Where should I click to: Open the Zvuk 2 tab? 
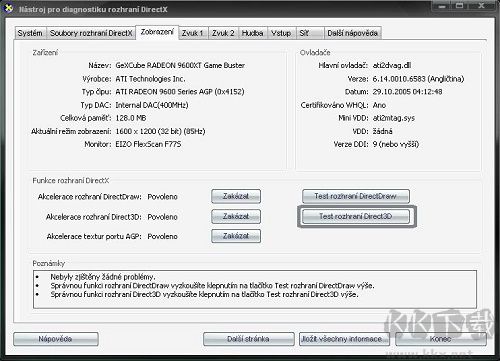[223, 33]
